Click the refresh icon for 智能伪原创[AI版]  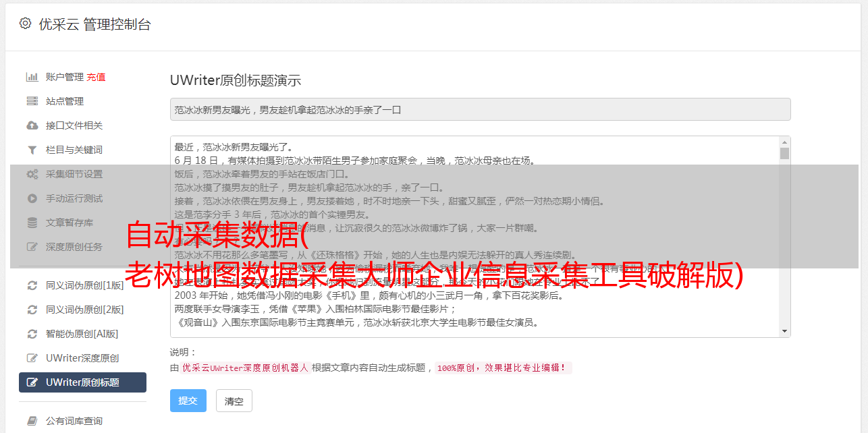click(32, 334)
